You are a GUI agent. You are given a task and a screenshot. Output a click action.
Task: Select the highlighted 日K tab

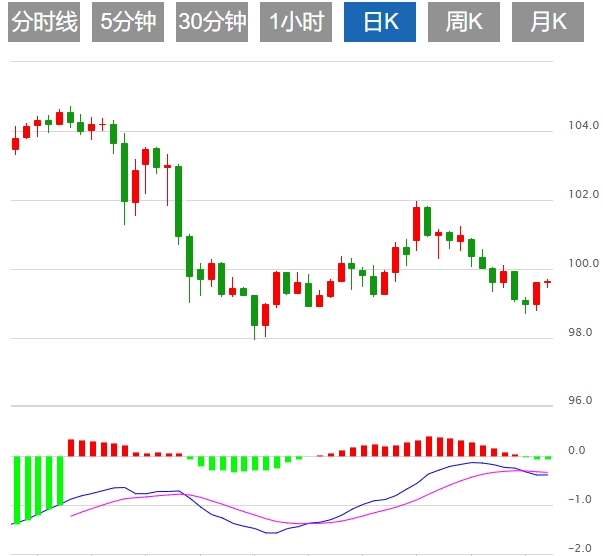379,22
